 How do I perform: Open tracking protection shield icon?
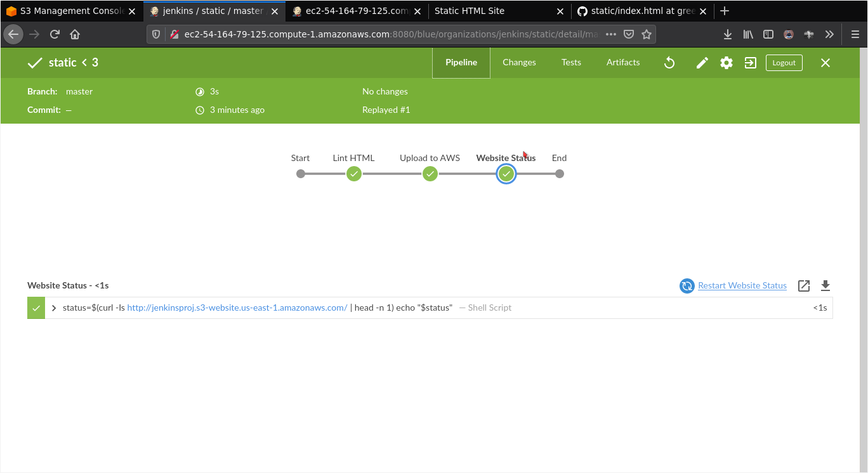[x=156, y=34]
